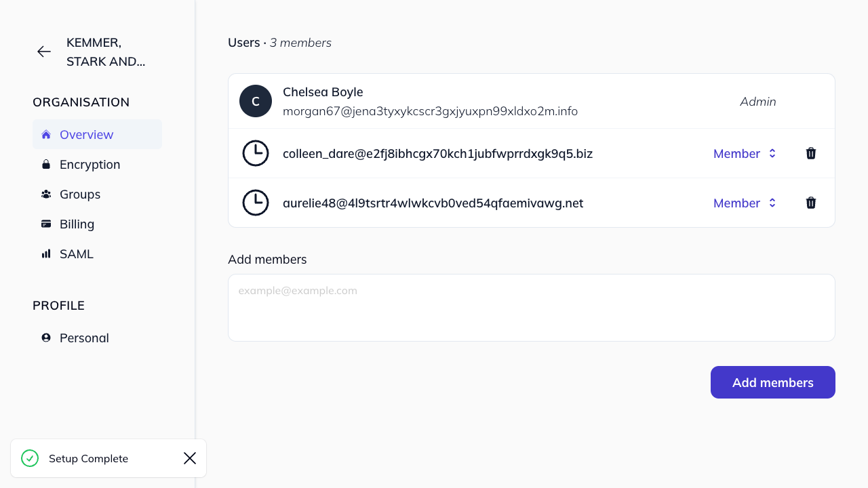Click the Add members email text field
Image resolution: width=868 pixels, height=488 pixels.
(x=531, y=307)
